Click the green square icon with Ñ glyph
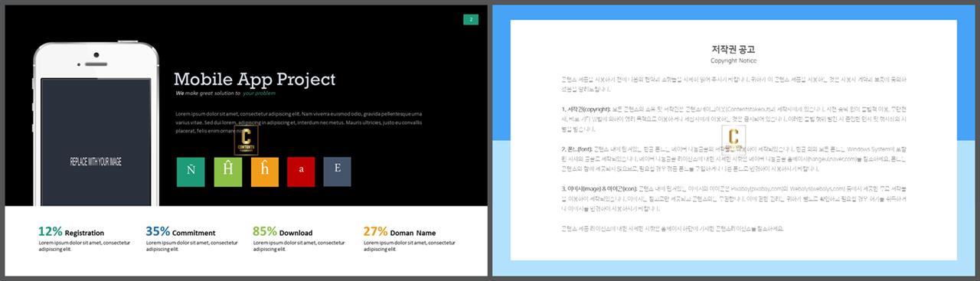The height and width of the screenshot is (281, 980). tap(191, 172)
